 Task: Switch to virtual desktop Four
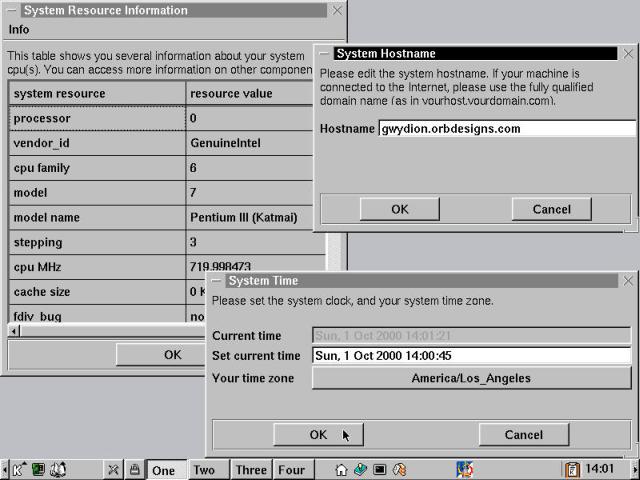(291, 469)
